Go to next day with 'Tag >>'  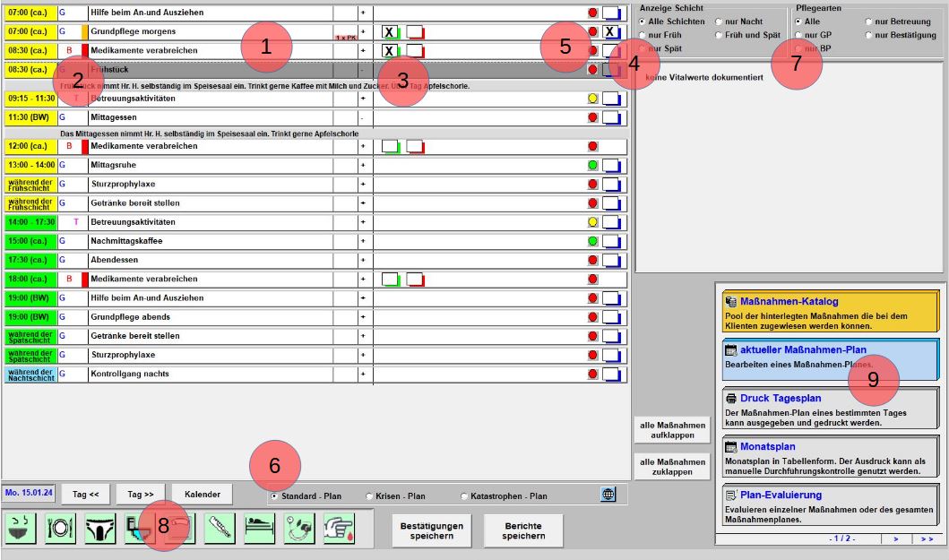coord(141,495)
